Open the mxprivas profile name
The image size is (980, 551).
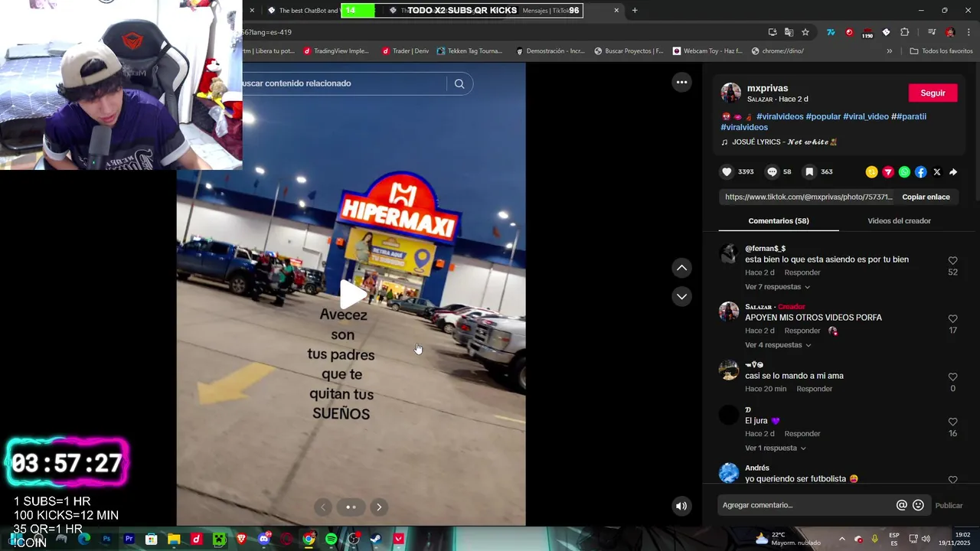[767, 88]
